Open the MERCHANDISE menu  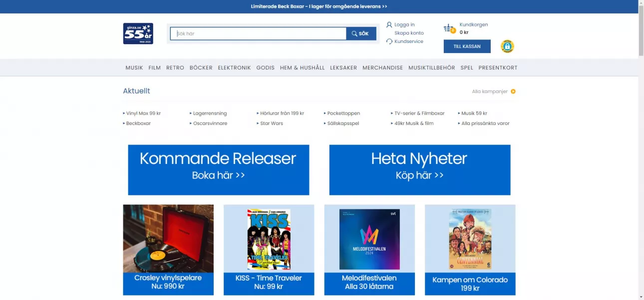tap(383, 67)
